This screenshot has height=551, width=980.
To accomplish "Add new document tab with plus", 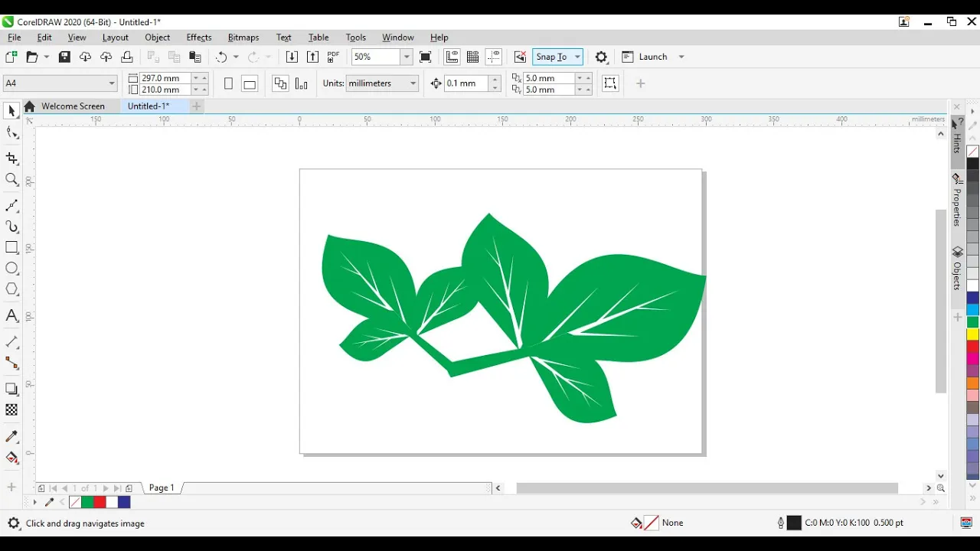I will coord(197,106).
